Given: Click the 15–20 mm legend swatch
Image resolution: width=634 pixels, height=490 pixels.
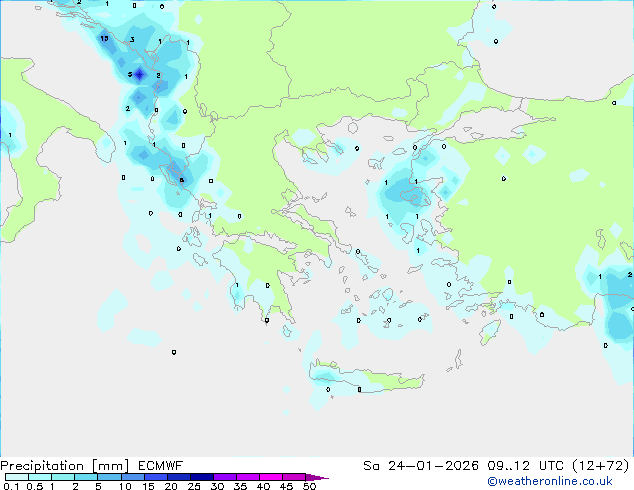Looking at the screenshot, I should (156, 477).
